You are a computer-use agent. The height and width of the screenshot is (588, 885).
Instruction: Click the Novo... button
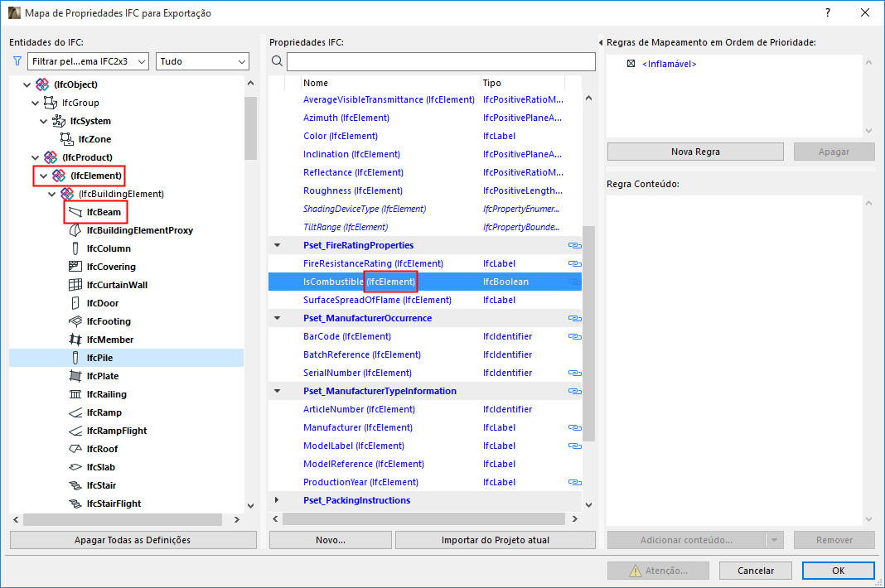(331, 540)
